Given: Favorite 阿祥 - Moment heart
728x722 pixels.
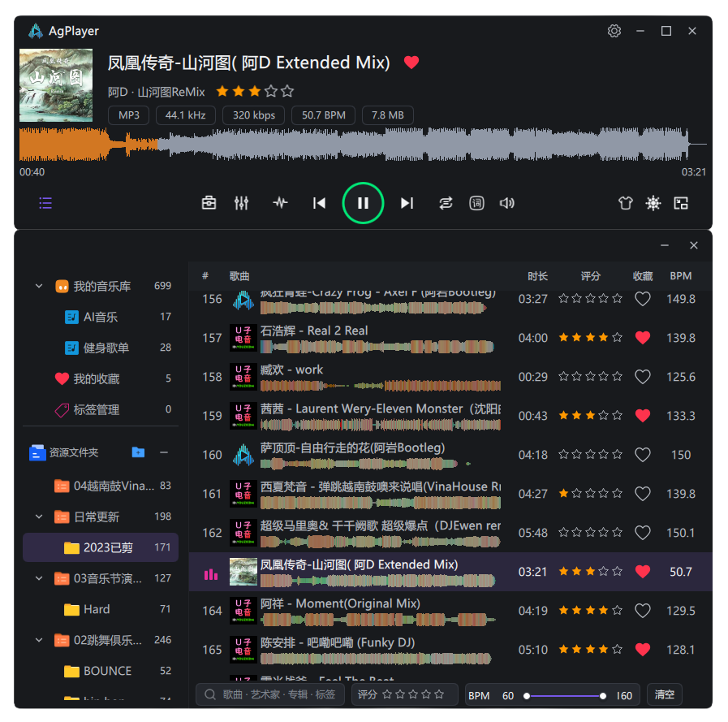Looking at the screenshot, I should [x=643, y=611].
